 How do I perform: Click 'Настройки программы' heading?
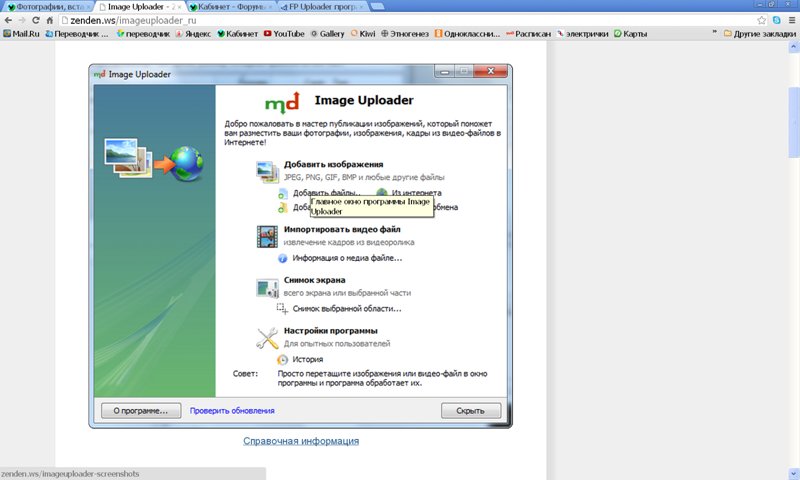pos(331,331)
